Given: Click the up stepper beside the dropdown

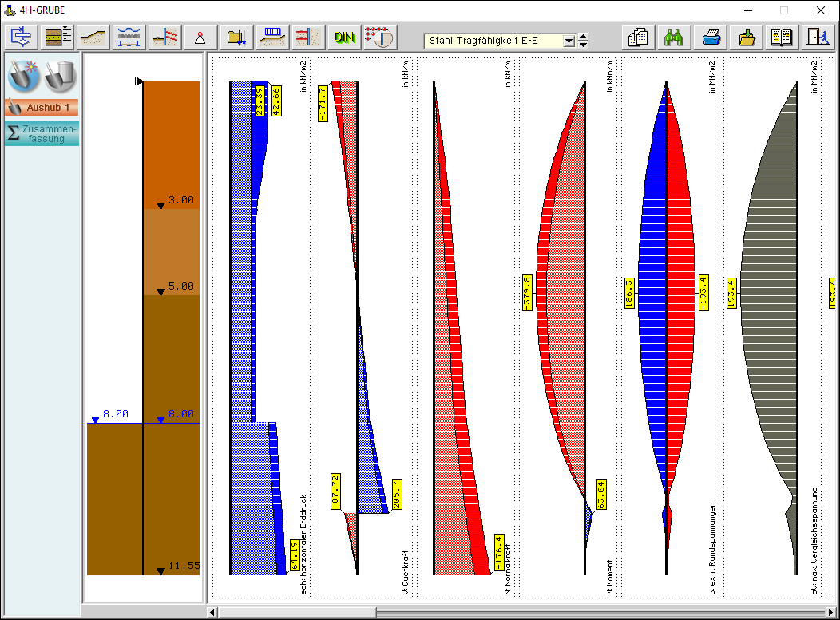Looking at the screenshot, I should pos(583,37).
